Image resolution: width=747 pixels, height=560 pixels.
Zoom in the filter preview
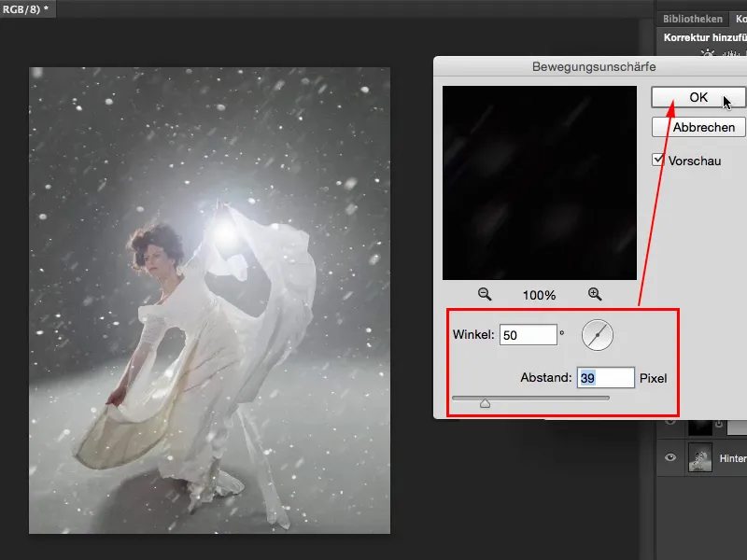pyautogui.click(x=595, y=294)
